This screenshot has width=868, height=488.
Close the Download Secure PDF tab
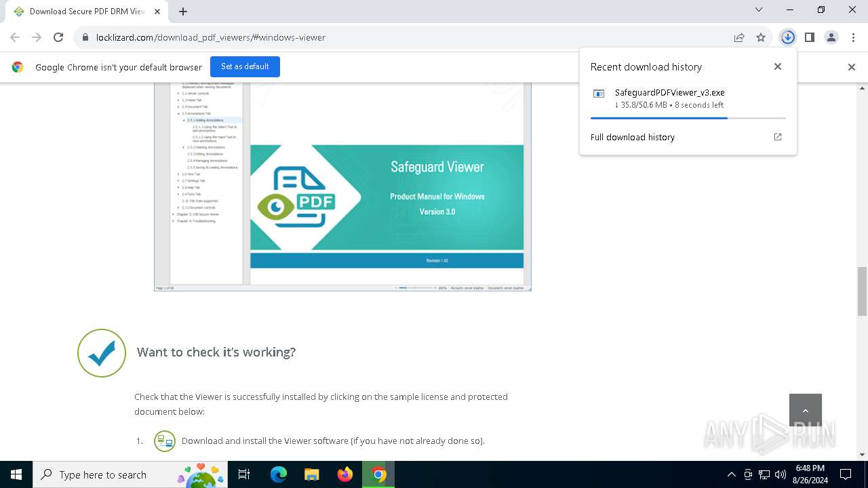click(x=157, y=11)
